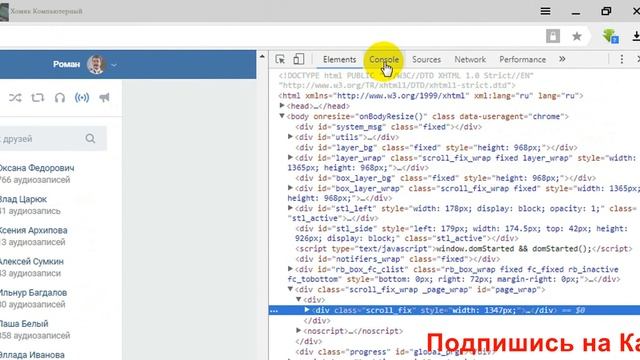640x360 pixels.
Task: Expand the selected scroll_fix div node
Action: (307, 310)
